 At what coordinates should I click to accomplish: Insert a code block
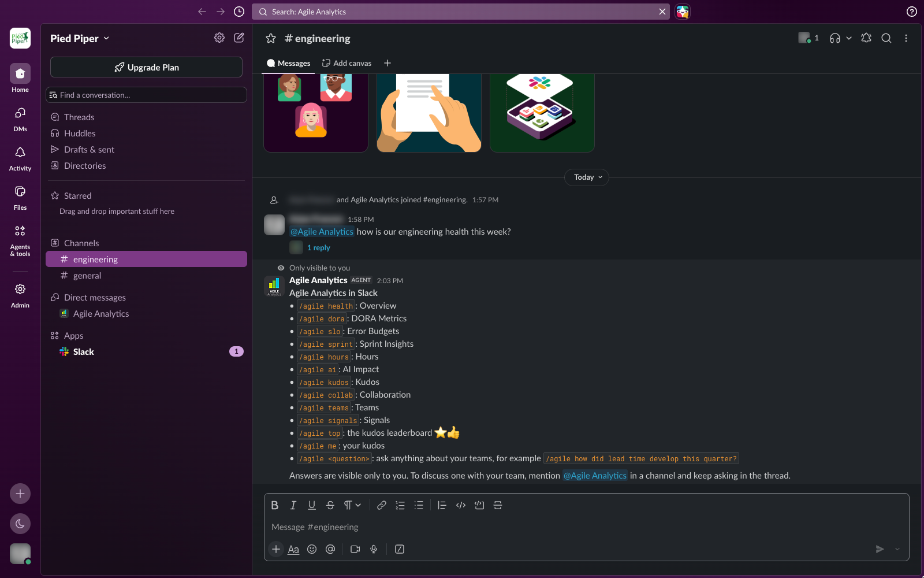[479, 505]
